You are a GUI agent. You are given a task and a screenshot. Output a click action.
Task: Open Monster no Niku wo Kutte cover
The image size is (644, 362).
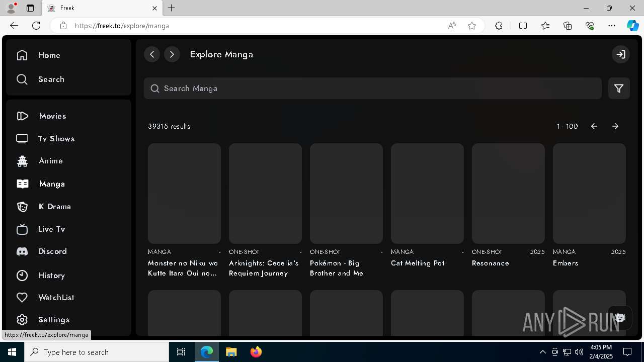[184, 194]
